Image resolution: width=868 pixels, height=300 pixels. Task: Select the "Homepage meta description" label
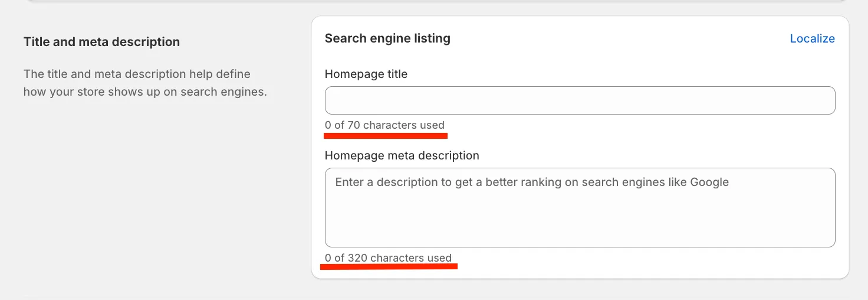click(402, 155)
